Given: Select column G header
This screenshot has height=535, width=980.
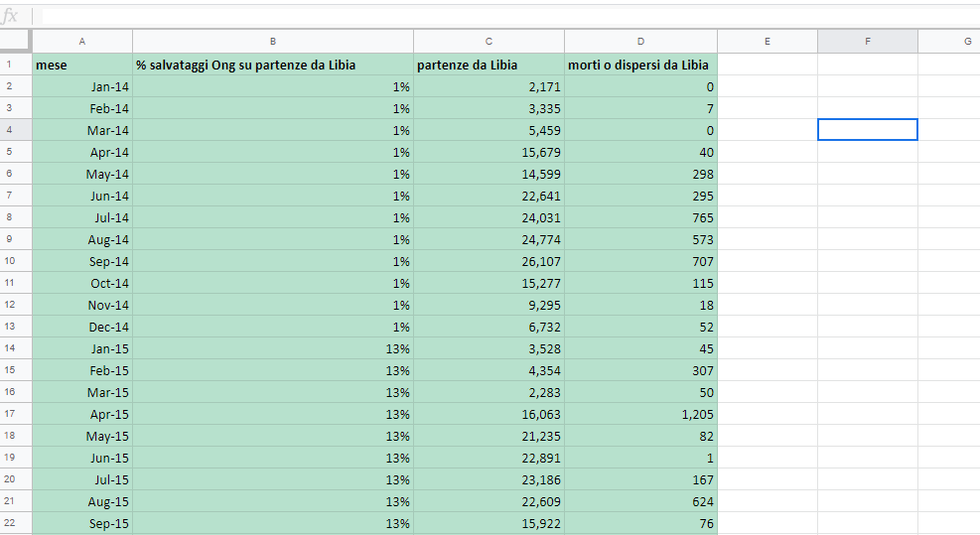Looking at the screenshot, I should click(x=949, y=42).
